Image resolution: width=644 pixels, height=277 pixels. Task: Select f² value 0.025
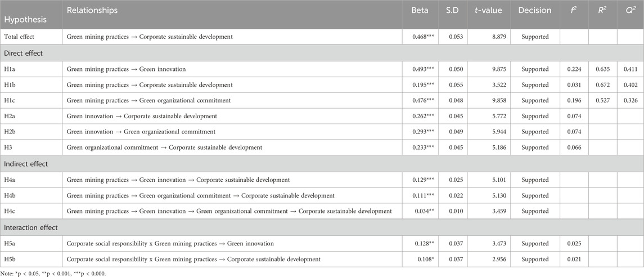click(x=574, y=244)
